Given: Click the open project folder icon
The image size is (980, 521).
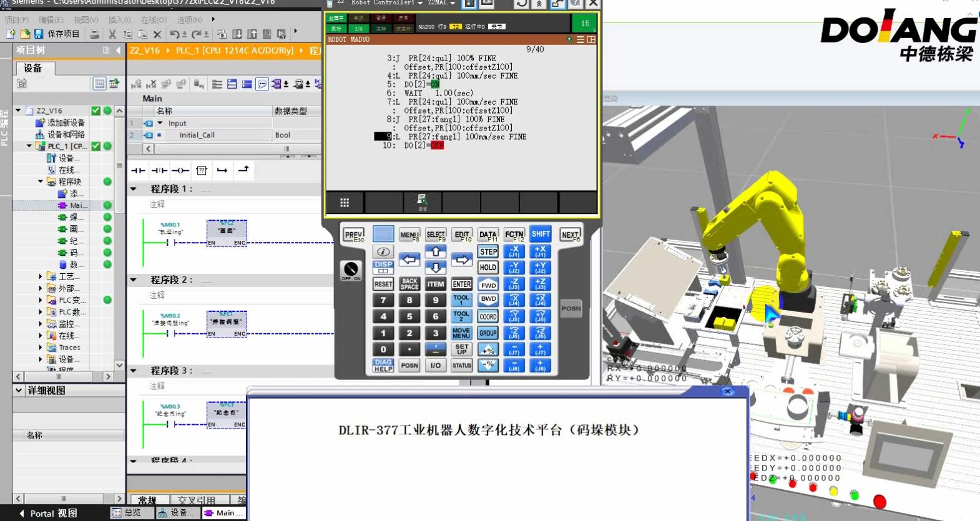Looking at the screenshot, I should tap(25, 34).
